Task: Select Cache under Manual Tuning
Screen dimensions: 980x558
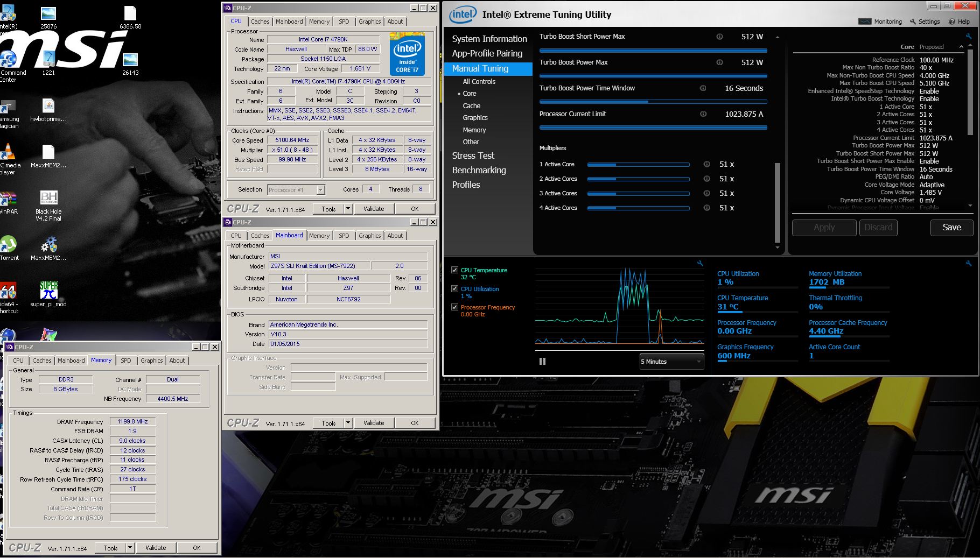Action: [471, 106]
